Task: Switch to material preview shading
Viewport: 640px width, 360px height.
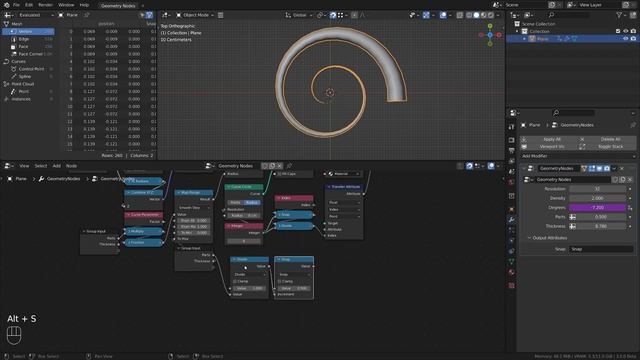Action: pyautogui.click(x=484, y=15)
